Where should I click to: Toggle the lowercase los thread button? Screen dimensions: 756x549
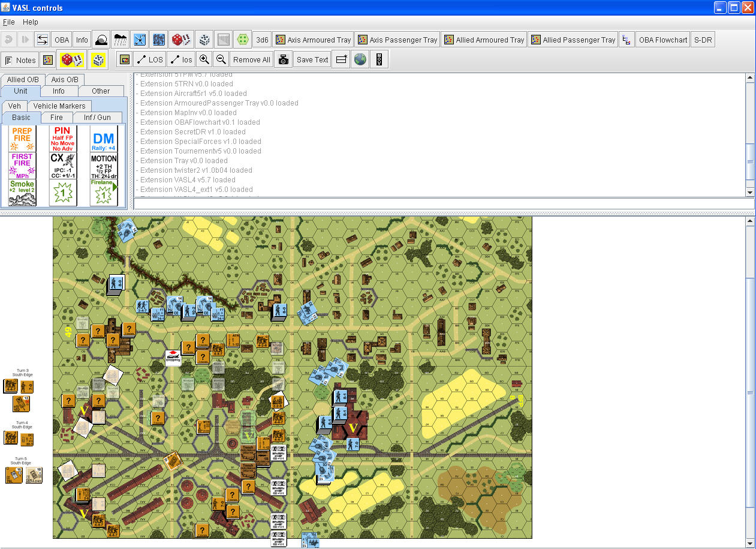point(181,59)
